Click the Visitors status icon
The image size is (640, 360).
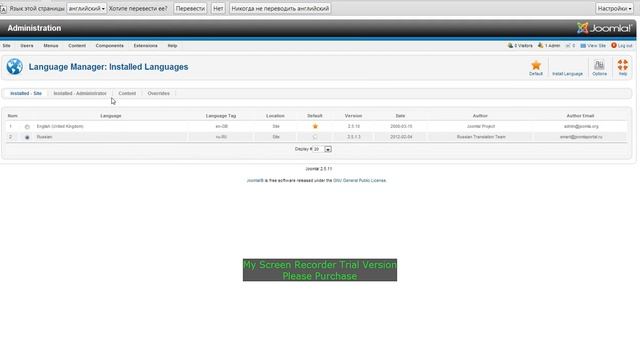510,46
